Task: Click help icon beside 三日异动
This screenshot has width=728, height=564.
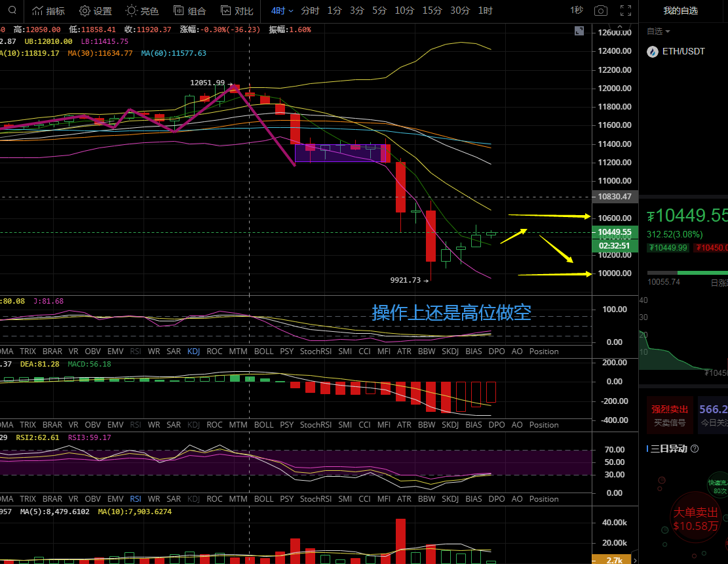Action: (x=695, y=449)
